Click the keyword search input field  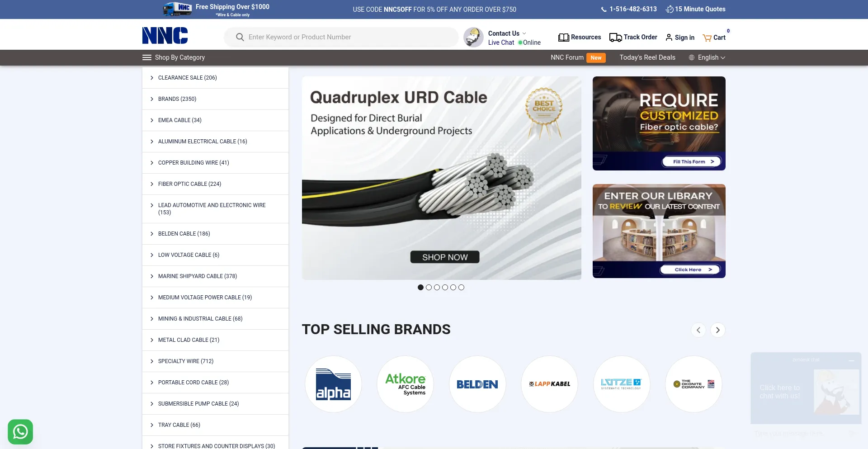(x=344, y=37)
